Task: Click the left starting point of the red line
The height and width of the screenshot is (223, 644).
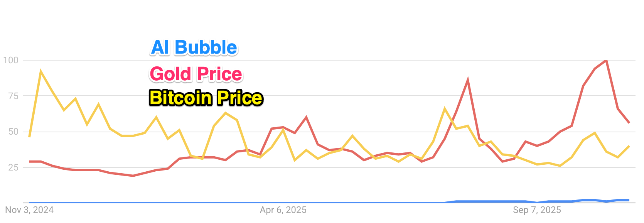Action: pos(30,162)
